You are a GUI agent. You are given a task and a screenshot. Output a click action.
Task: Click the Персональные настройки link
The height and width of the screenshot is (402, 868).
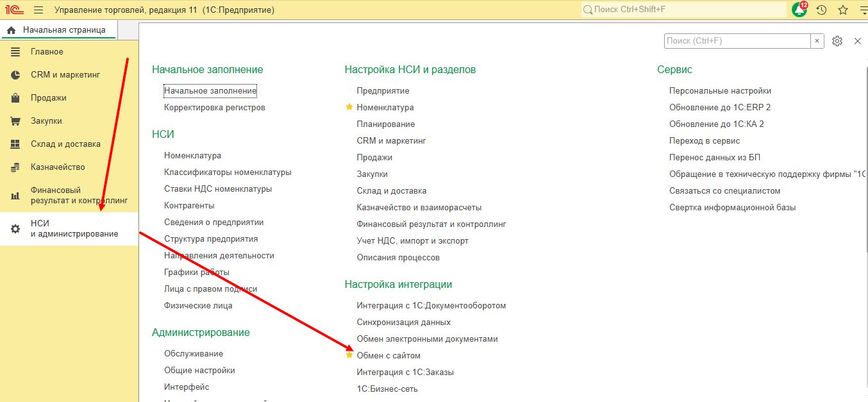pyautogui.click(x=720, y=91)
